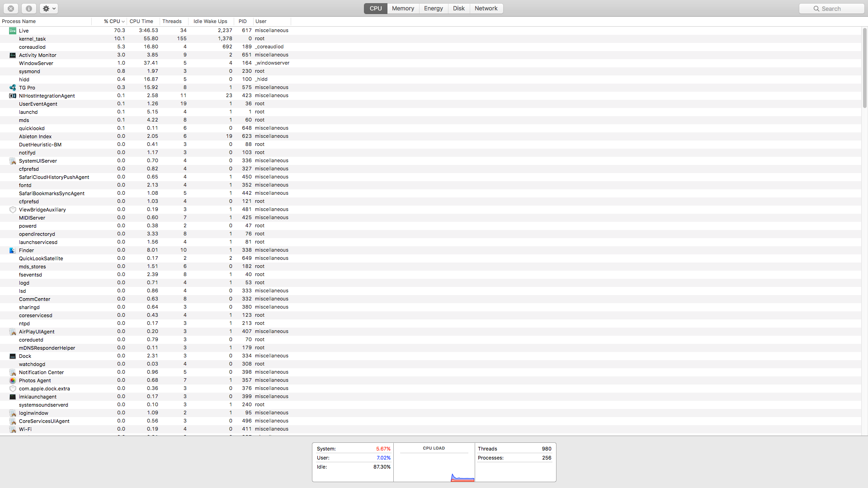This screenshot has height=488, width=868.
Task: Select the CommCenter process row
Action: pyautogui.click(x=430, y=299)
